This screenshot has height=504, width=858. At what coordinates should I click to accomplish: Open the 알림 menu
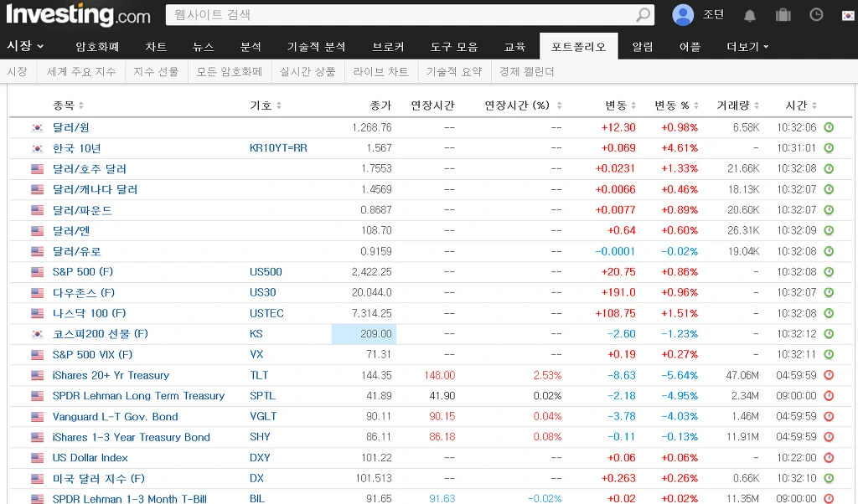(643, 46)
